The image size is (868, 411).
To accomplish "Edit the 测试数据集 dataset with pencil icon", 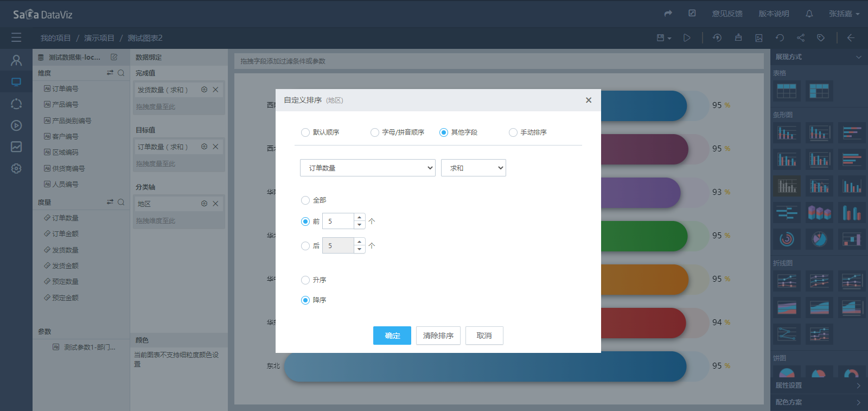I will click(x=114, y=57).
